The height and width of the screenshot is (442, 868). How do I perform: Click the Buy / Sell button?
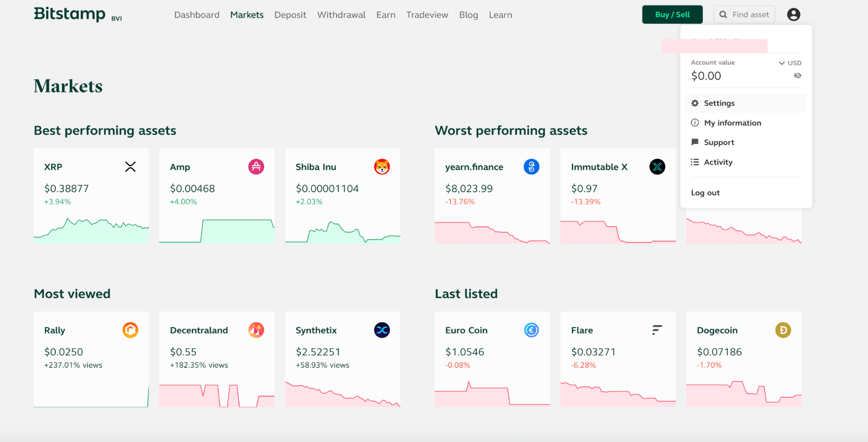pos(672,15)
